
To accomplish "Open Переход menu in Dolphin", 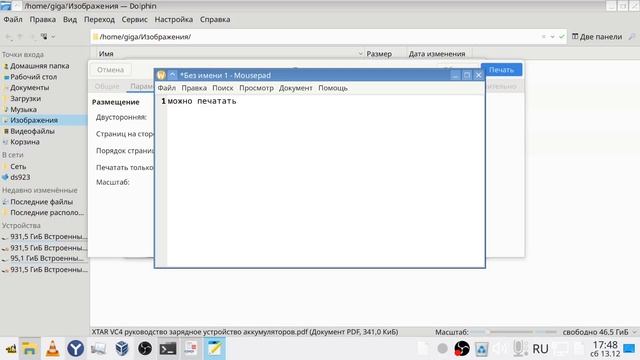I will click(99, 19).
